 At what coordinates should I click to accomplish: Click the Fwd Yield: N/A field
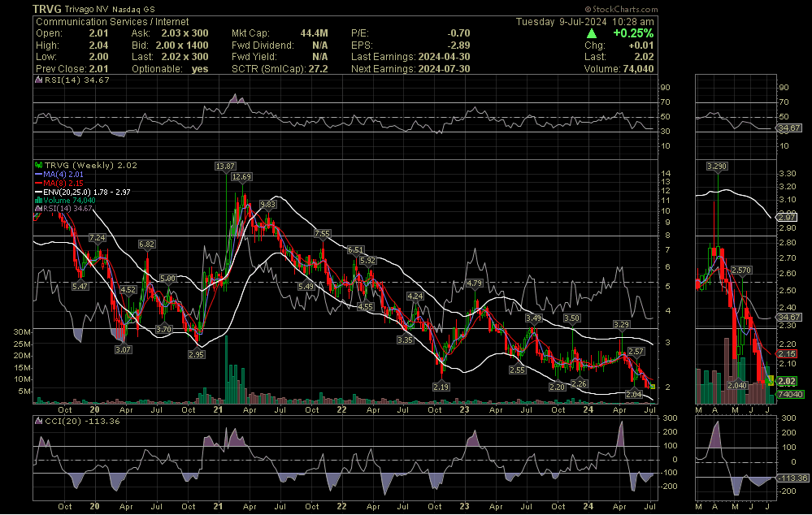[280, 57]
